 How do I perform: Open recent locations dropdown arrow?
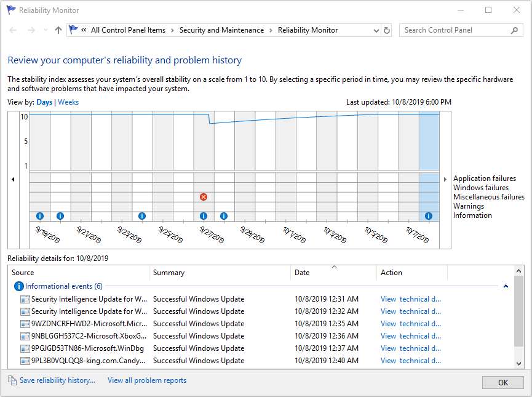[x=46, y=30]
